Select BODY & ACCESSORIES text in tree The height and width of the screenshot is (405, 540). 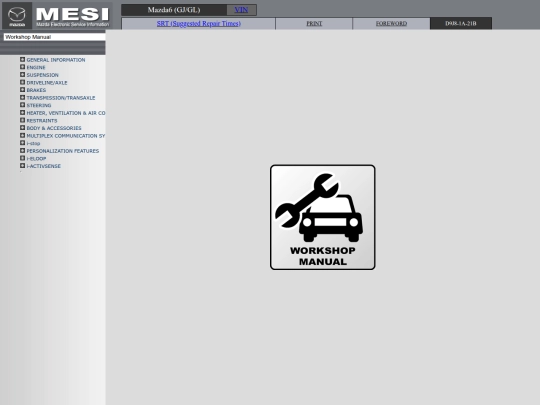[x=54, y=128]
